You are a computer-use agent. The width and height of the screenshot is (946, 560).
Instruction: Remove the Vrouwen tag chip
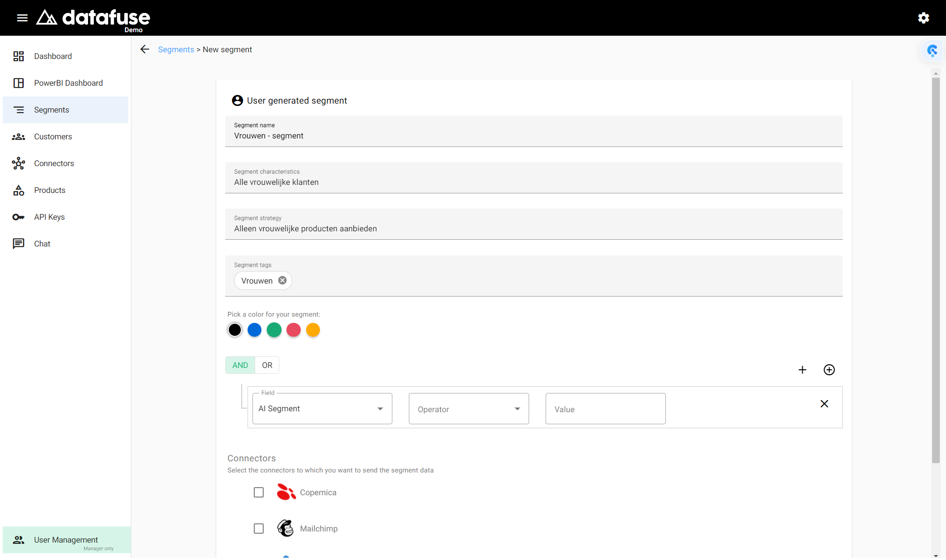pyautogui.click(x=282, y=280)
